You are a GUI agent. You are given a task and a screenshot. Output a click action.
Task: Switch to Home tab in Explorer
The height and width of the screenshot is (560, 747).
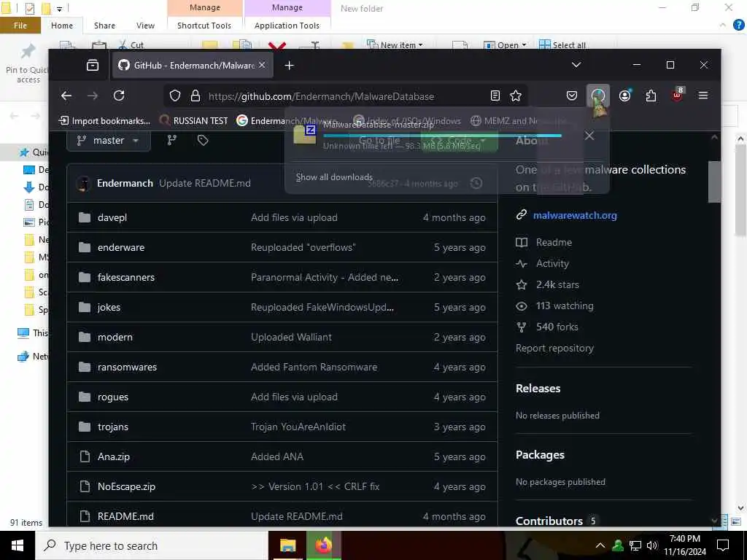point(62,26)
